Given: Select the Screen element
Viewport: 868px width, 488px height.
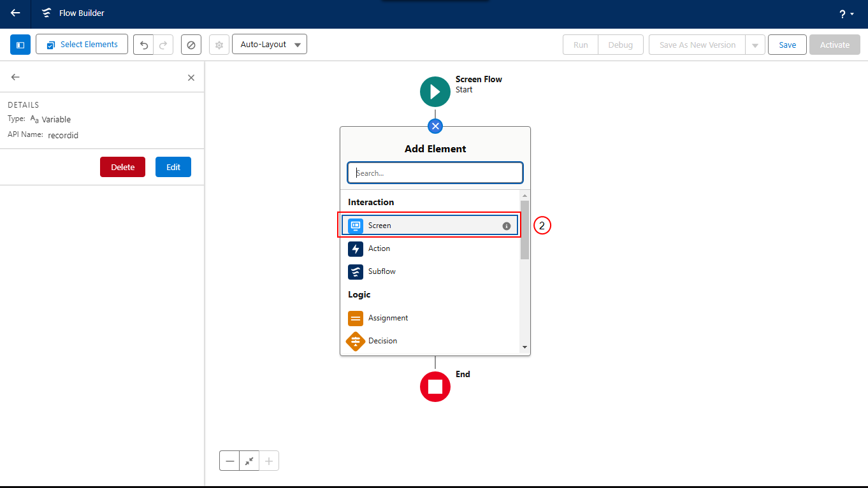Looking at the screenshot, I should (x=430, y=226).
